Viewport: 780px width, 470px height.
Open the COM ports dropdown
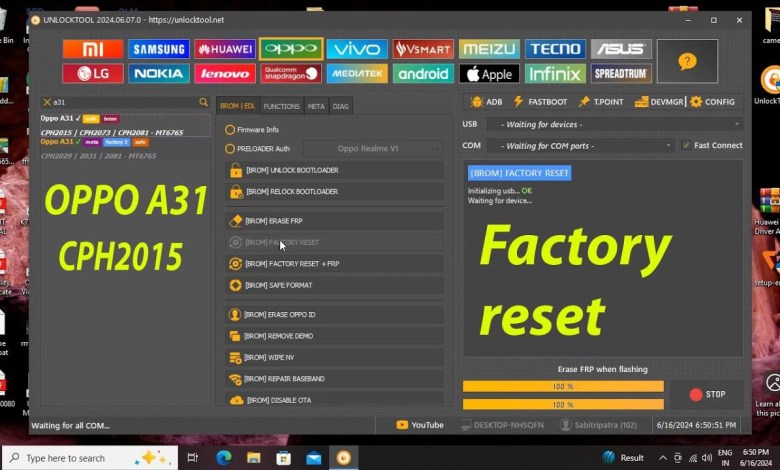[580, 146]
